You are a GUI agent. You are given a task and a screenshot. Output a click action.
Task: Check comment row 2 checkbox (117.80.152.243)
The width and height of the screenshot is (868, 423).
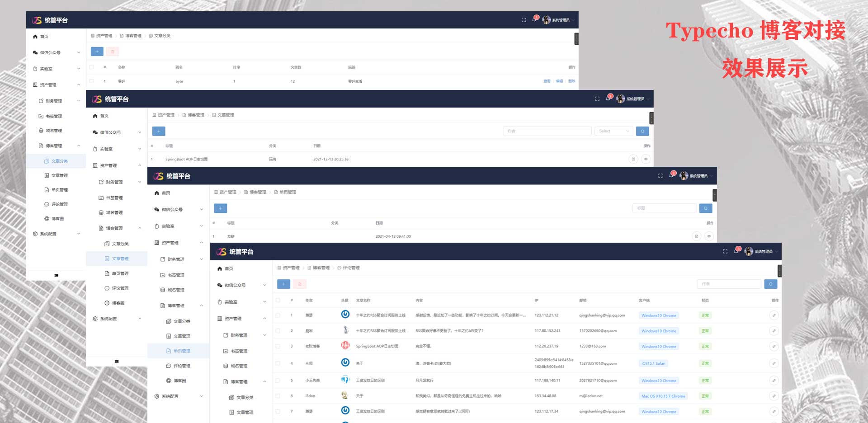pos(278,331)
